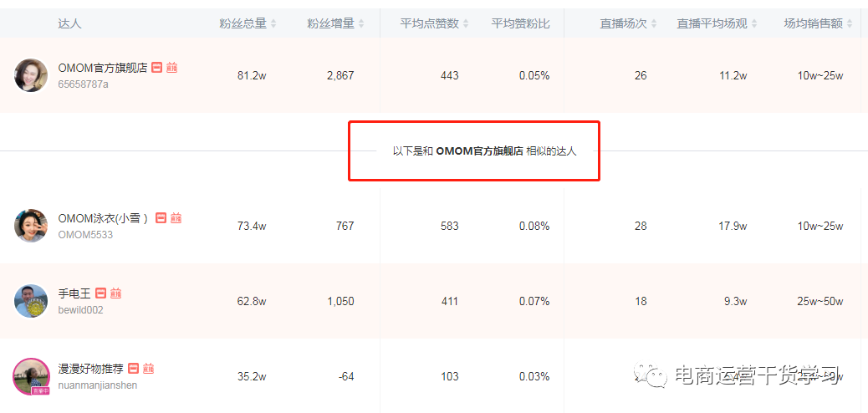Click 73.4w fans total value
Viewport: 868px width, 413px height.
252,226
